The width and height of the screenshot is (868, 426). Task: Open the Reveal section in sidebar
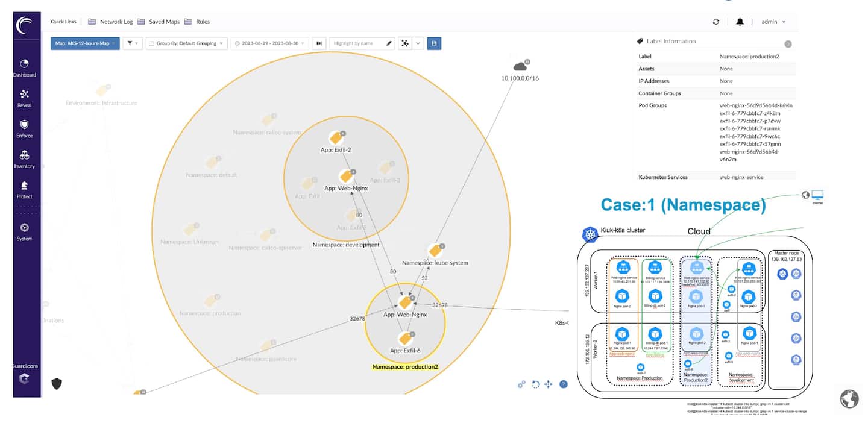click(x=25, y=95)
